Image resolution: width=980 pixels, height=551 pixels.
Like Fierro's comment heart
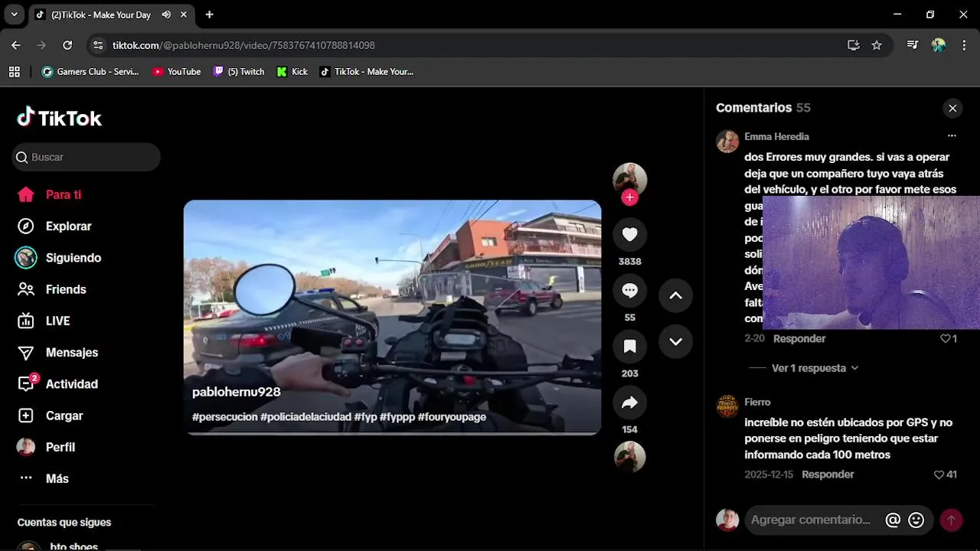[x=939, y=474]
